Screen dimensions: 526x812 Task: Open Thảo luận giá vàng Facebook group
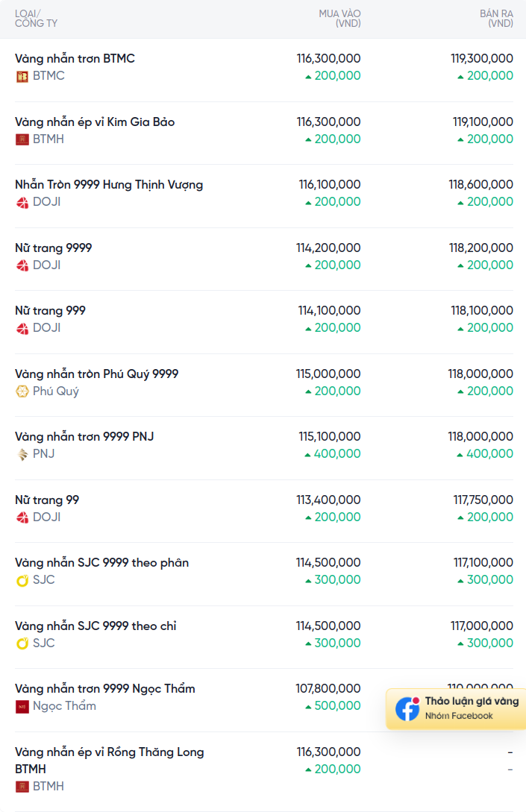pyautogui.click(x=456, y=708)
